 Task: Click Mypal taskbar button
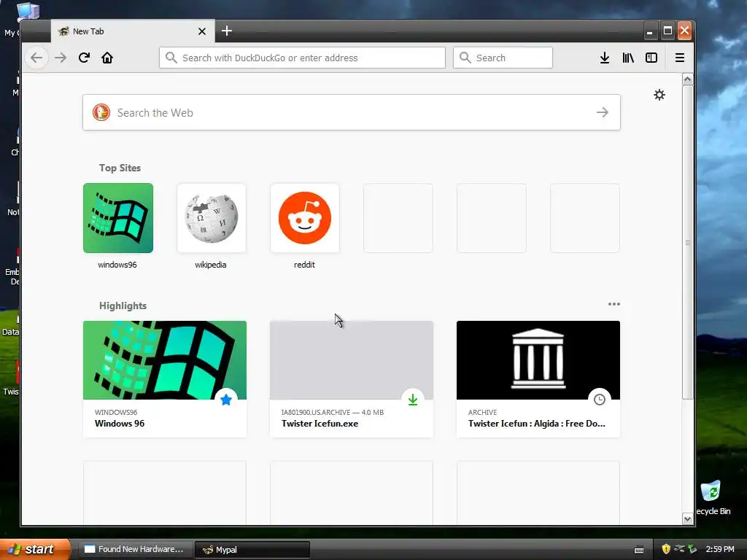pos(252,550)
